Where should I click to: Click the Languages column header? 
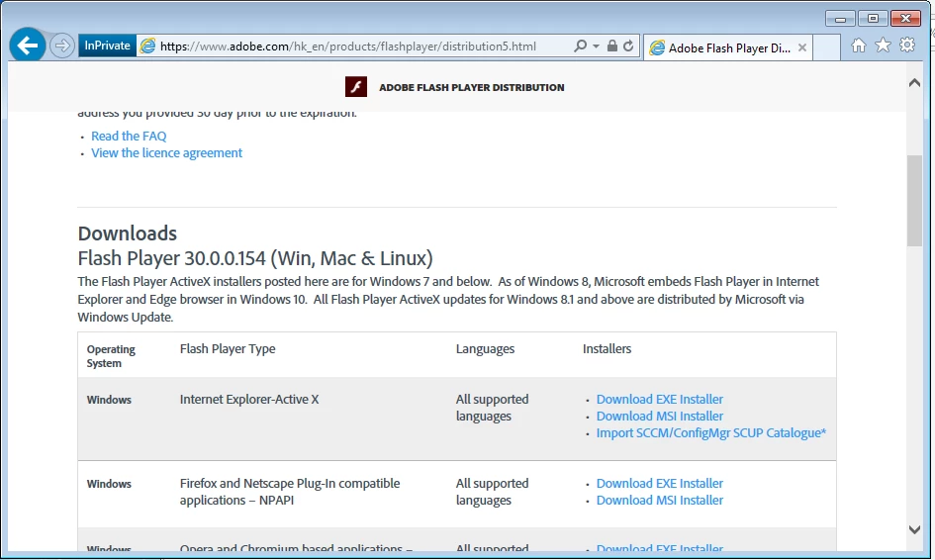[486, 349]
